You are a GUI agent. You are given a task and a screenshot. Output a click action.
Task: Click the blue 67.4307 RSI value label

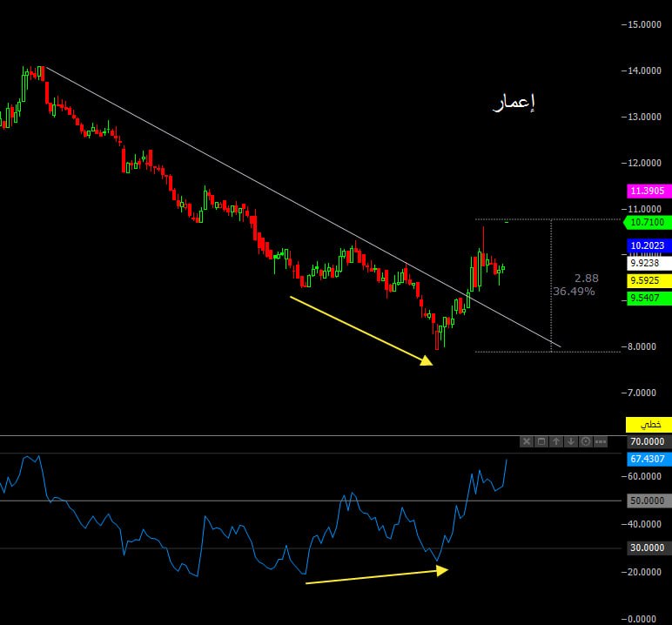[648, 459]
